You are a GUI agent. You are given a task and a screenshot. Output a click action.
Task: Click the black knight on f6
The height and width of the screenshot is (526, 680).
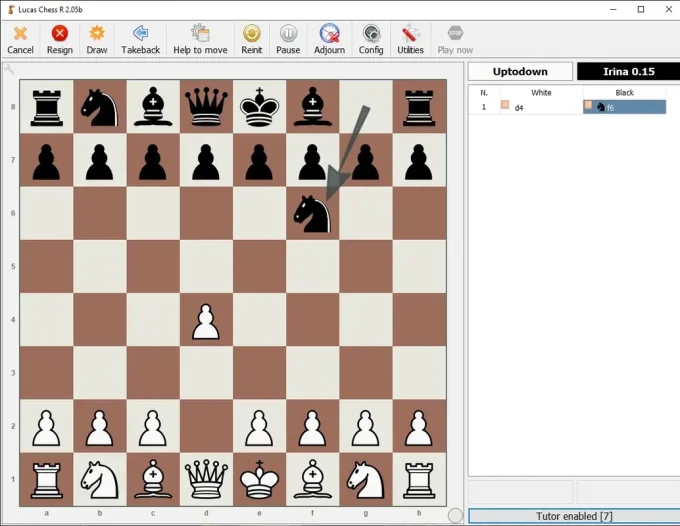313,213
